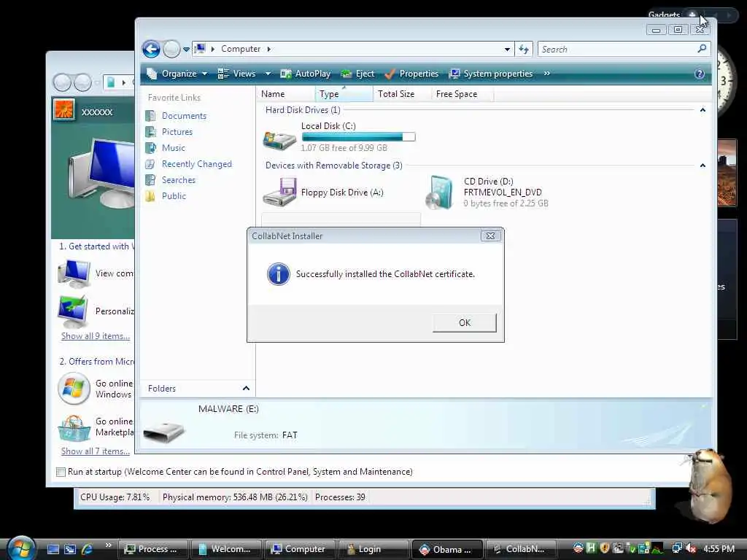Screen dimensions: 747x560
Task: Click Windows Marketplace basket icon
Action: coord(74,428)
